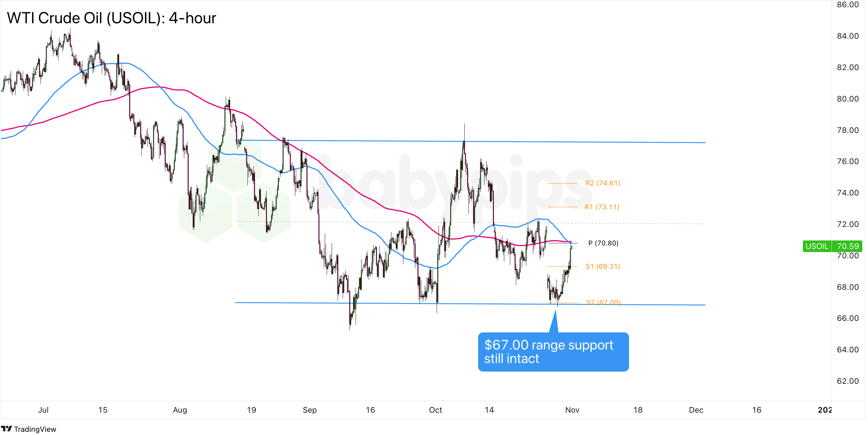Click the USOIL symbol badge on price axis
Image resolution: width=868 pixels, height=435 pixels.
[817, 246]
